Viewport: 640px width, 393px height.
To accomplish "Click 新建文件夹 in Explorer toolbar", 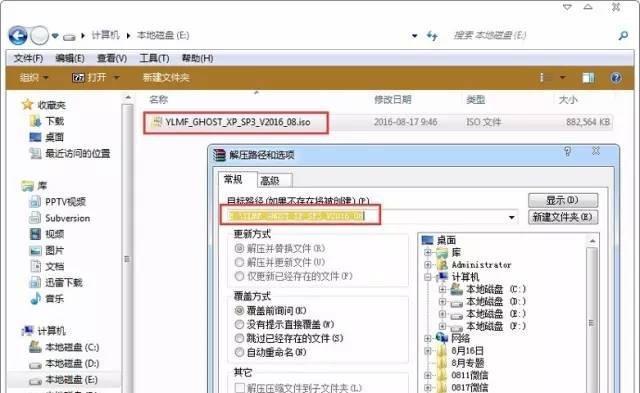I will click(166, 78).
